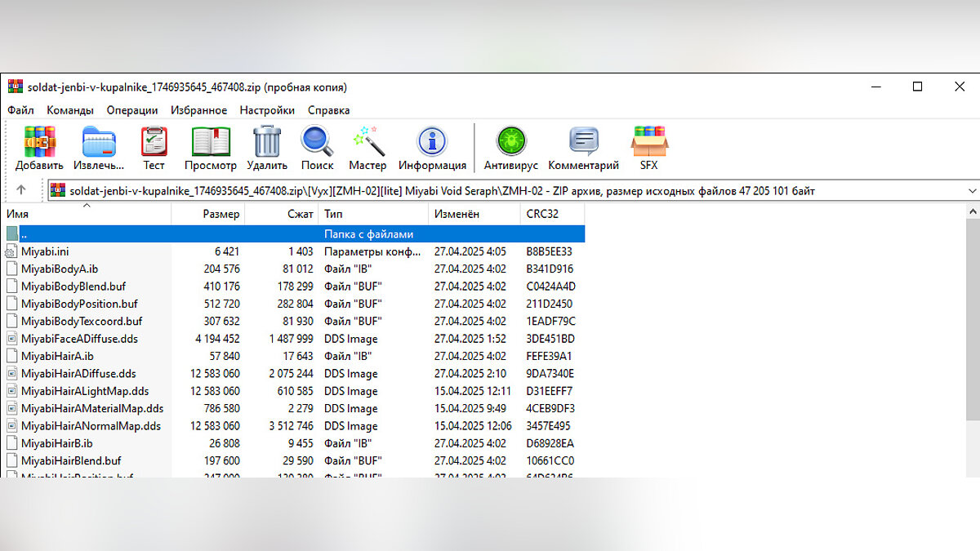Open the Избранное menu
The image size is (980, 551).
click(198, 110)
